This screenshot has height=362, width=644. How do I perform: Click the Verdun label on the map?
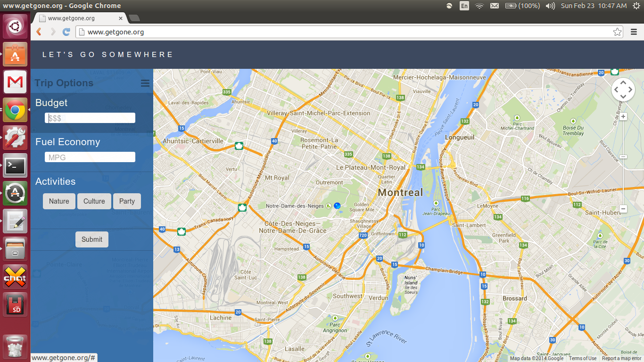[x=378, y=298]
